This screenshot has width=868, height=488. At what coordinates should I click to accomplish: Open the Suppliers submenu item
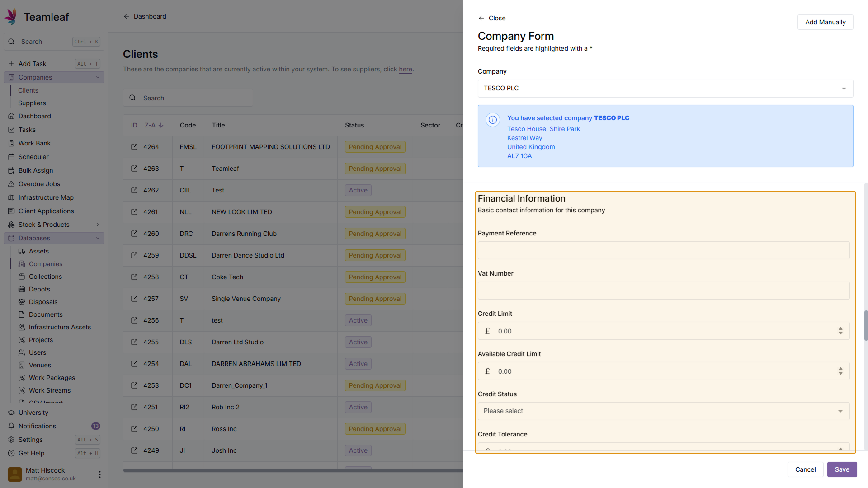32,103
